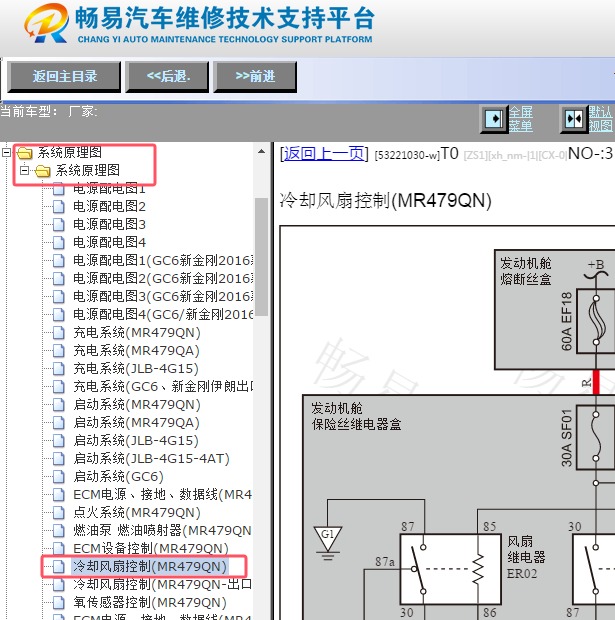Viewport: 615px width, 620px height.
Task: Click document icon beside 电源配电图4
Action: coord(59,242)
